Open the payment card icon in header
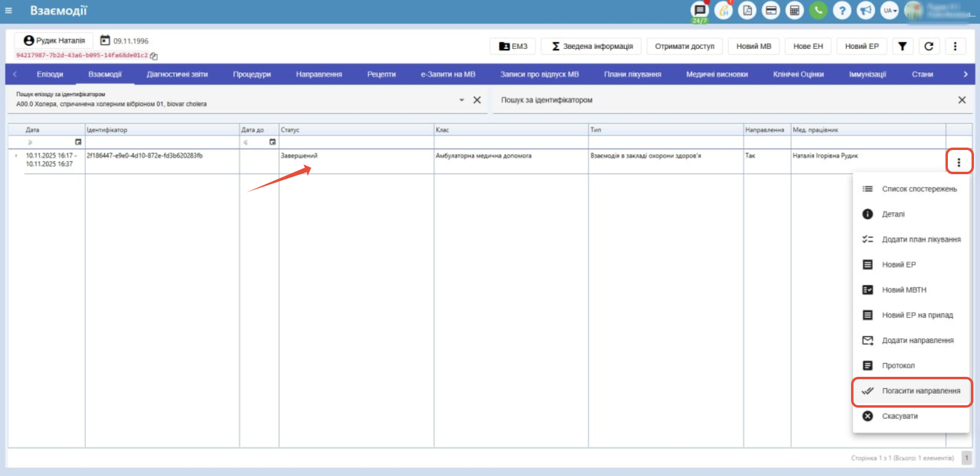Screen dimensions: 980x476 click(771, 10)
